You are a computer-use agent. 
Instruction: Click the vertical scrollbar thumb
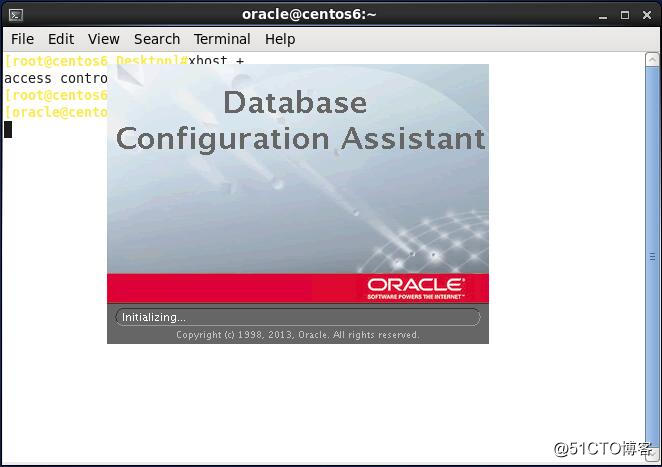[652, 256]
